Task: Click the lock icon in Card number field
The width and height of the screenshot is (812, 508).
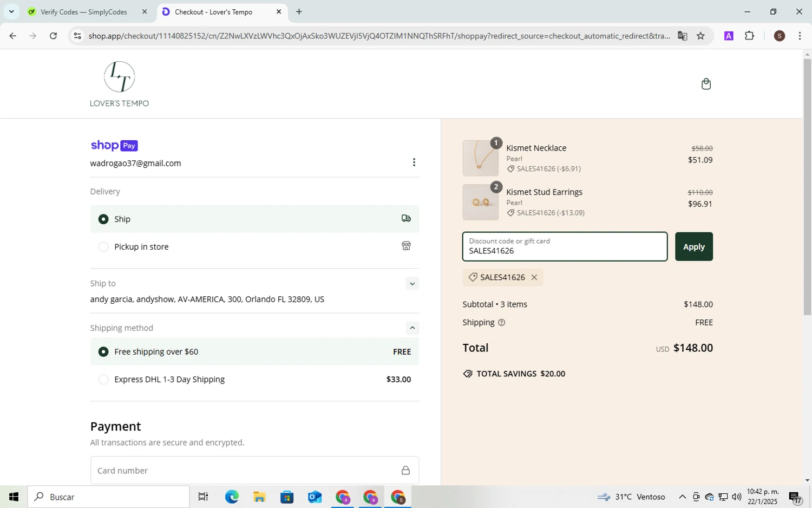Action: [405, 470]
